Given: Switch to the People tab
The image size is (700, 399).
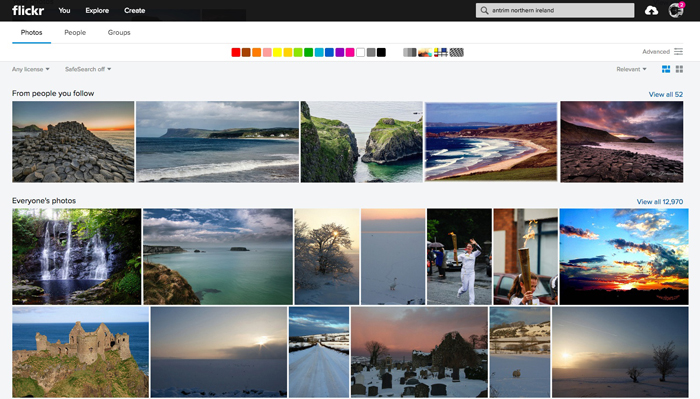Looking at the screenshot, I should tap(75, 33).
